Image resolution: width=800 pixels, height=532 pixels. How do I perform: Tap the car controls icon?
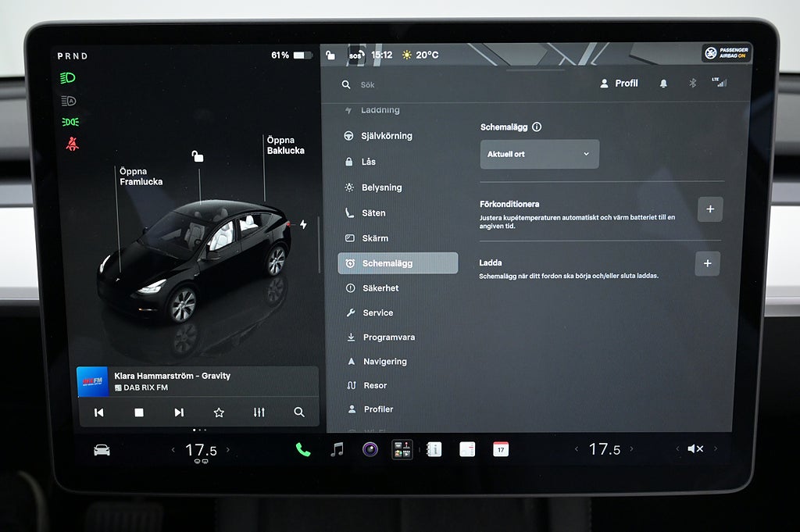pyautogui.click(x=102, y=450)
